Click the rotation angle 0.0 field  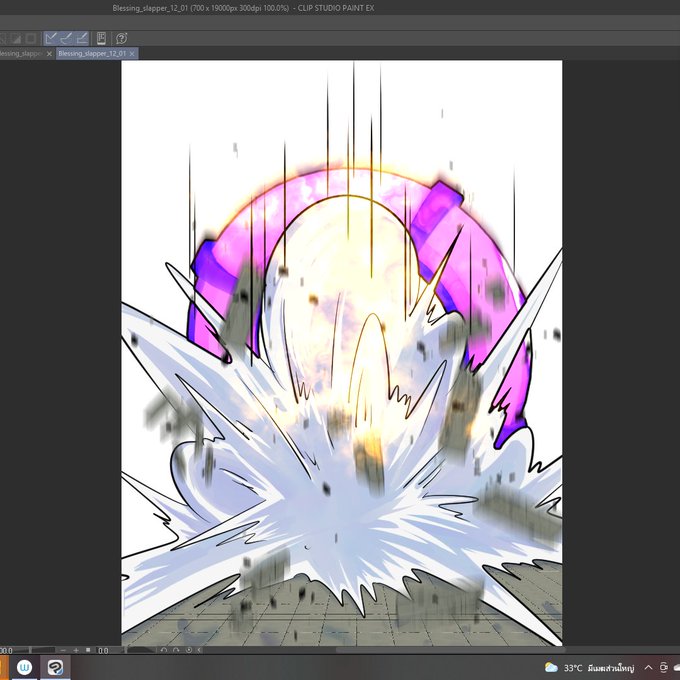(x=103, y=651)
